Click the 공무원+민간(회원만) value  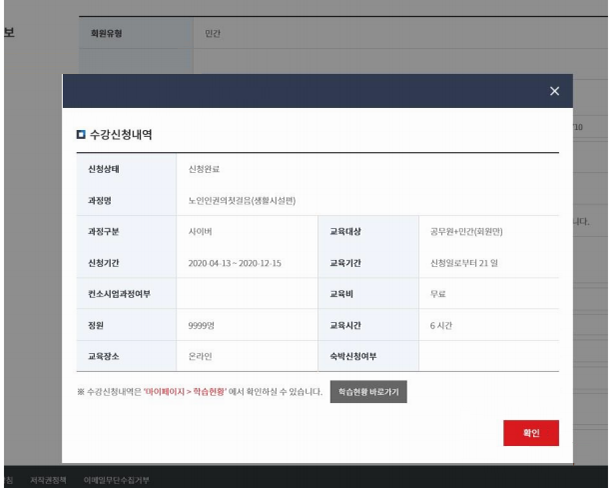point(466,232)
